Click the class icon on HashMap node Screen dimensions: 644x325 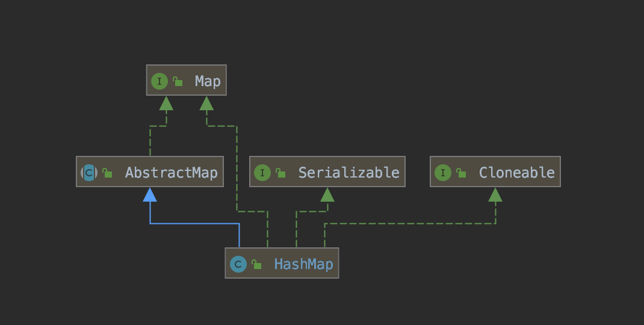238,264
